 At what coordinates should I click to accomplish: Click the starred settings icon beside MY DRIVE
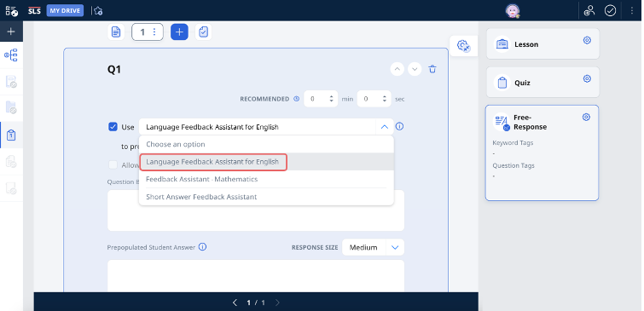(97, 11)
